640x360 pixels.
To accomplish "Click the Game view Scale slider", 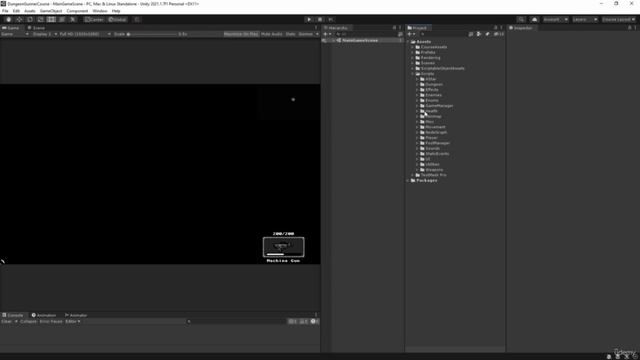I will coord(152,34).
